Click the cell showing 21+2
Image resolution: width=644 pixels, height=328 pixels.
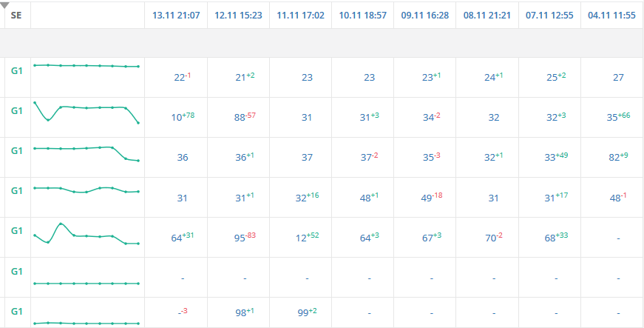[245, 76]
